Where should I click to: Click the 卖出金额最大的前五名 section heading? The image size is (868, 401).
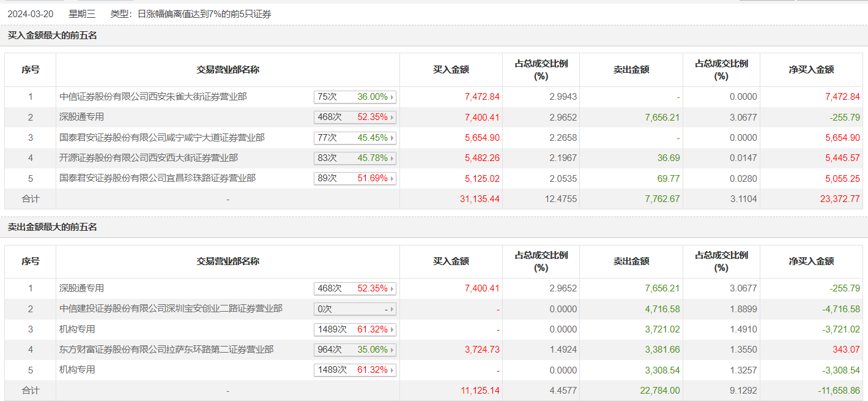pos(53,227)
